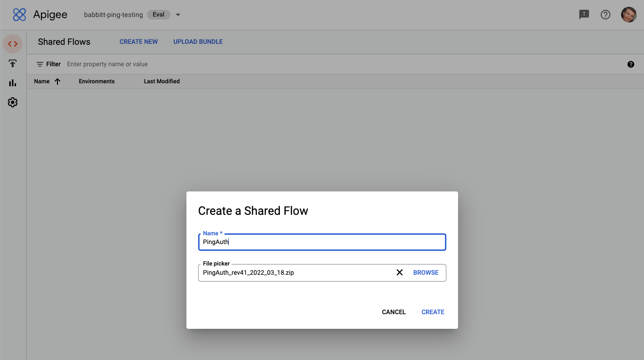Cancel the Create a Shared Flow dialog
The height and width of the screenshot is (360, 644).
click(x=393, y=312)
